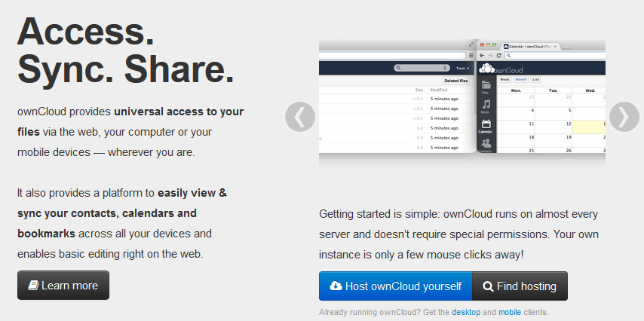The width and height of the screenshot is (644, 321).
Task: Click browser back arrow in Calendar window
Action: point(482,56)
